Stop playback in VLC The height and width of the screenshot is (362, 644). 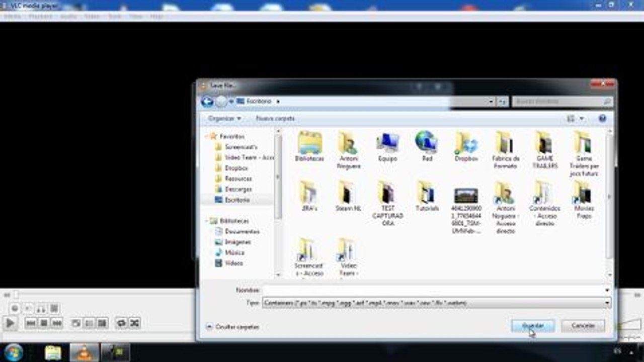point(44,323)
